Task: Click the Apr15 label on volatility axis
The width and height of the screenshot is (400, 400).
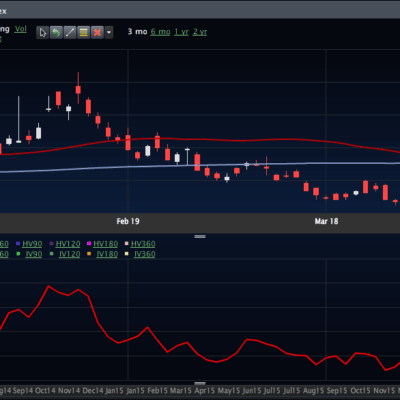Action: click(205, 391)
